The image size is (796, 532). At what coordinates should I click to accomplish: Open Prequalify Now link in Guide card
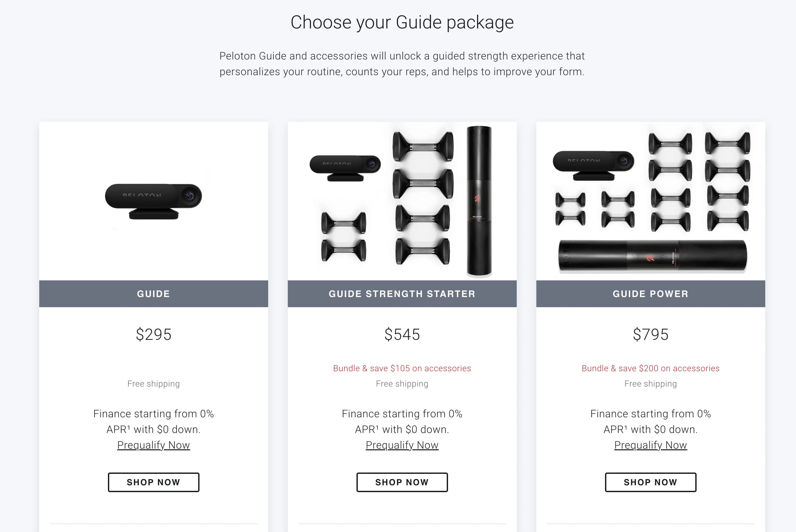pos(153,445)
